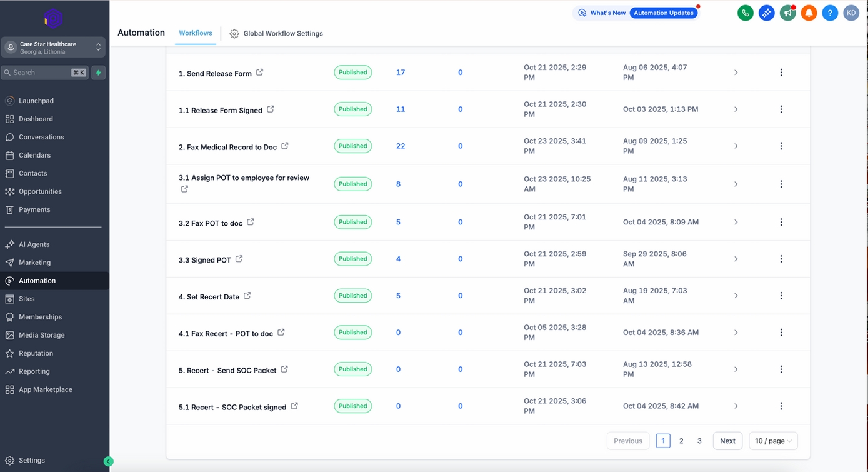Open the 10 / page dropdown
Screen dimensions: 868x472
(773, 441)
